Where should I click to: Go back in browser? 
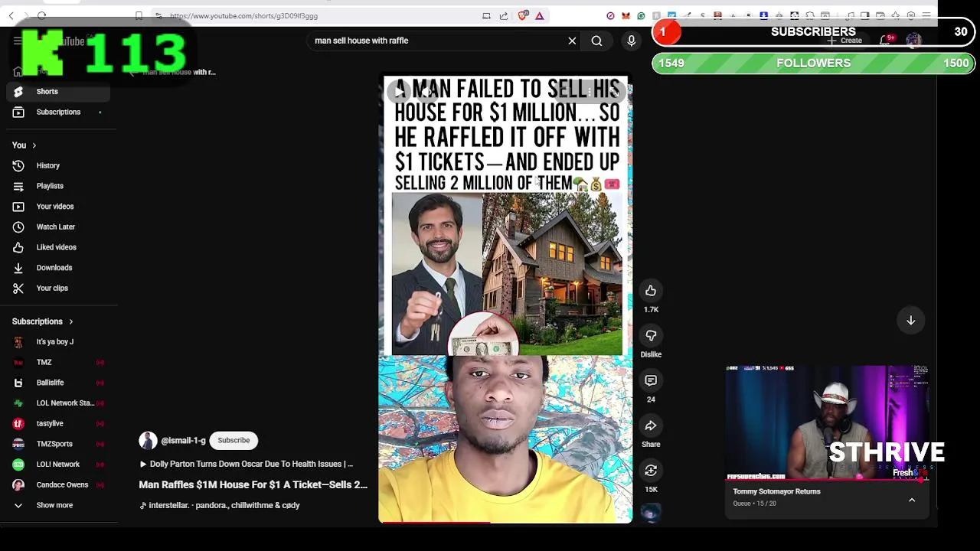coord(11,15)
